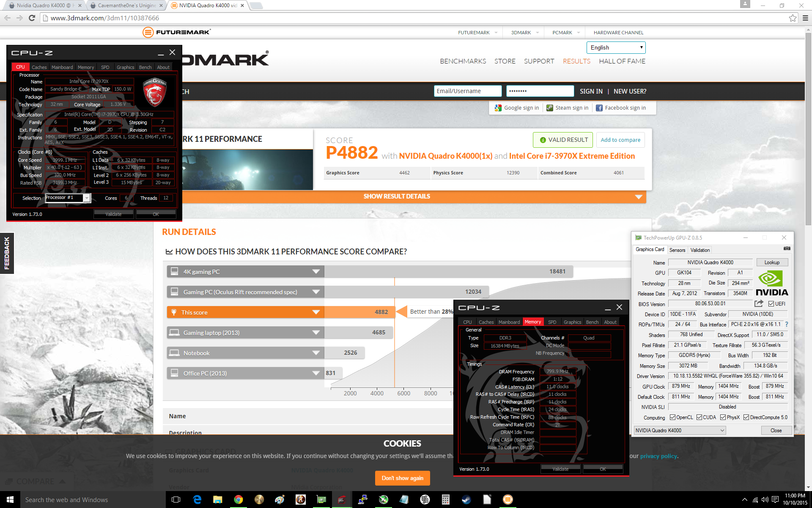Switch to the Caches tab in top-left CPU-Z

coord(39,67)
